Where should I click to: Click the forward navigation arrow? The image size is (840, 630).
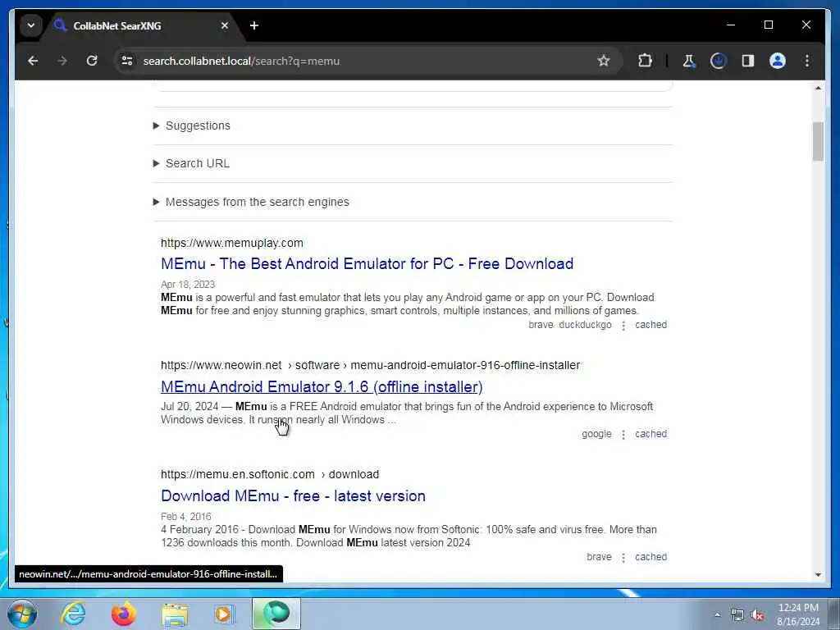pyautogui.click(x=62, y=61)
